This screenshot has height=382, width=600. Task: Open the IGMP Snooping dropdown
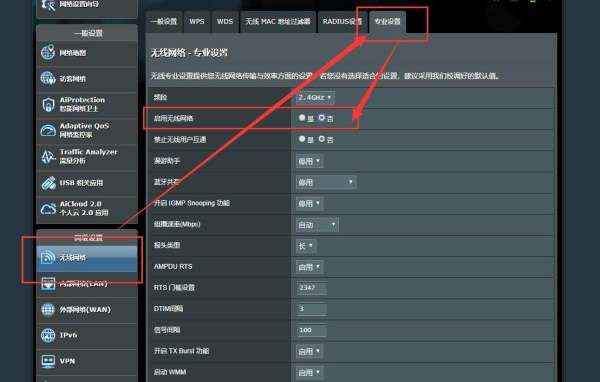(x=310, y=204)
